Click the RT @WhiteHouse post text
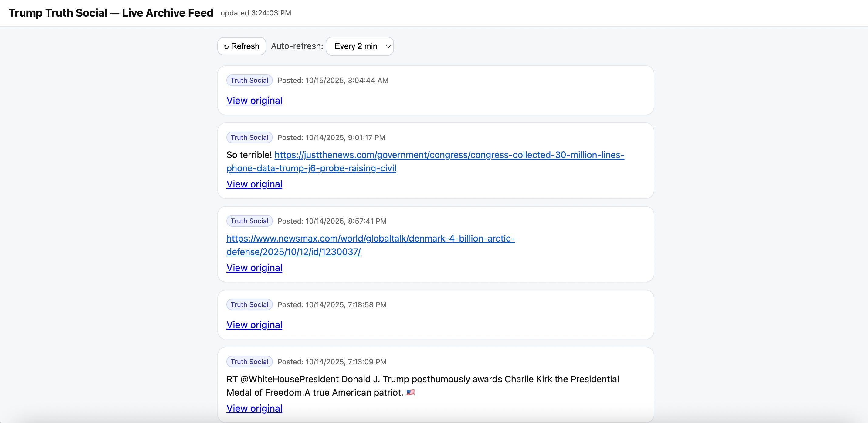The height and width of the screenshot is (423, 868). [x=422, y=380]
